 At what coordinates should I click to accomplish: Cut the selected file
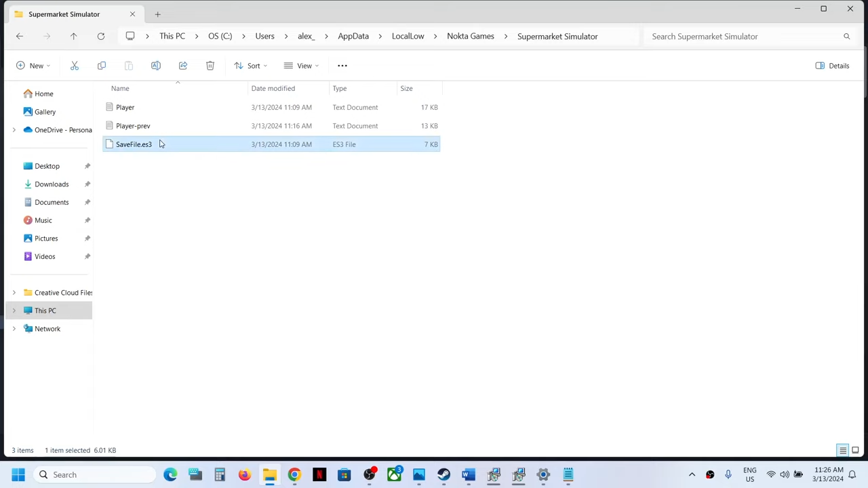coord(75,66)
